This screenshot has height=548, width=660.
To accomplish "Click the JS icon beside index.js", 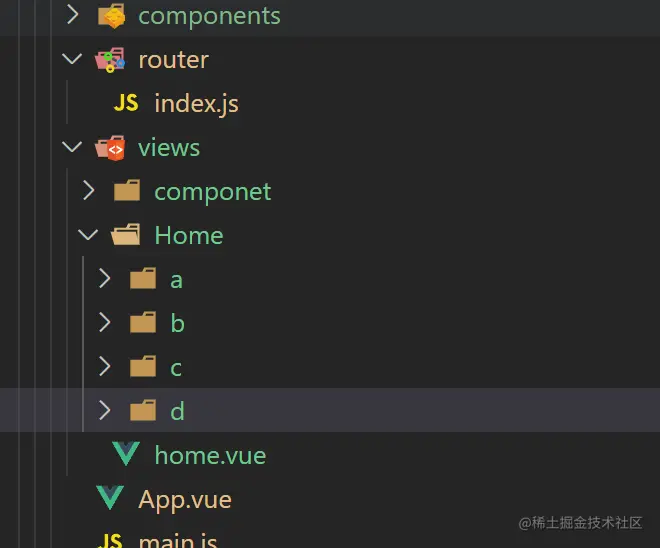I will (126, 103).
